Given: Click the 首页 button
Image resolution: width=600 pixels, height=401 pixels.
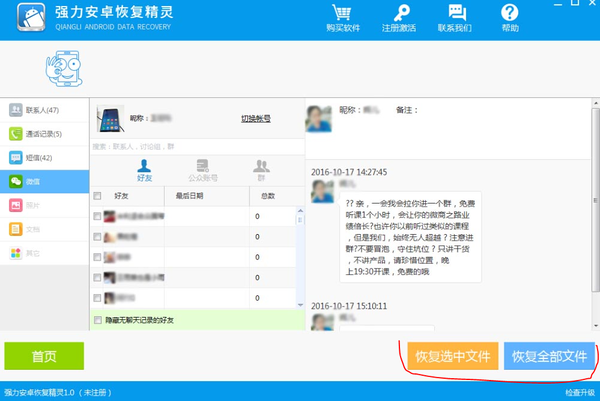Looking at the screenshot, I should click(44, 356).
